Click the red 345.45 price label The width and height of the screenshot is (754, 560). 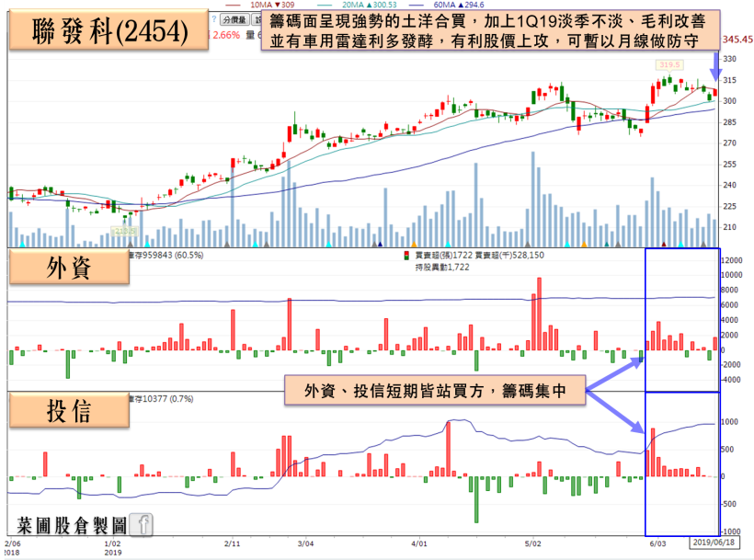[737, 40]
